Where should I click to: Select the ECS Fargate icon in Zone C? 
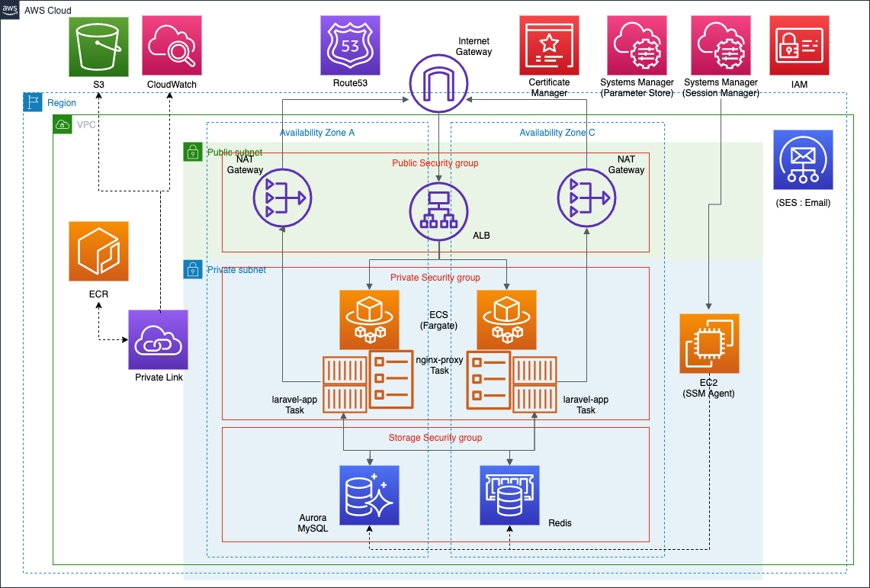506,320
